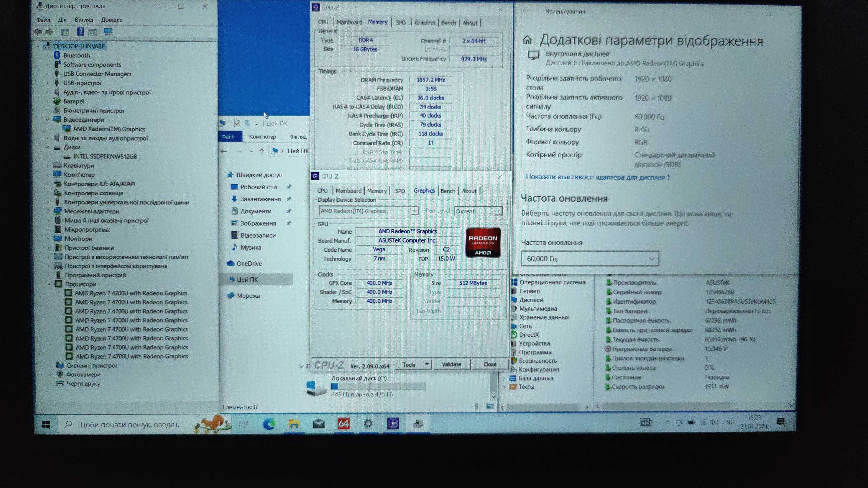Collapse the Відеоадаптери tree node
The height and width of the screenshot is (488, 868).
48,120
